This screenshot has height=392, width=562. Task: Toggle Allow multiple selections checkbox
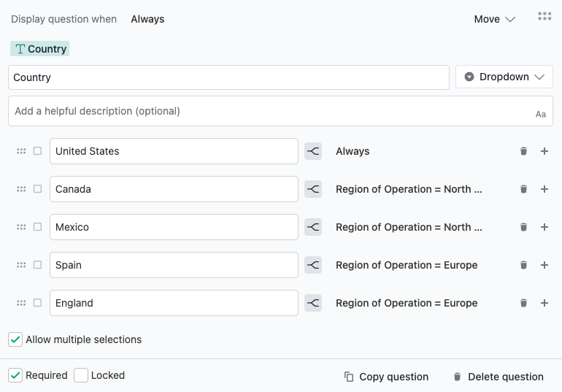(x=15, y=339)
